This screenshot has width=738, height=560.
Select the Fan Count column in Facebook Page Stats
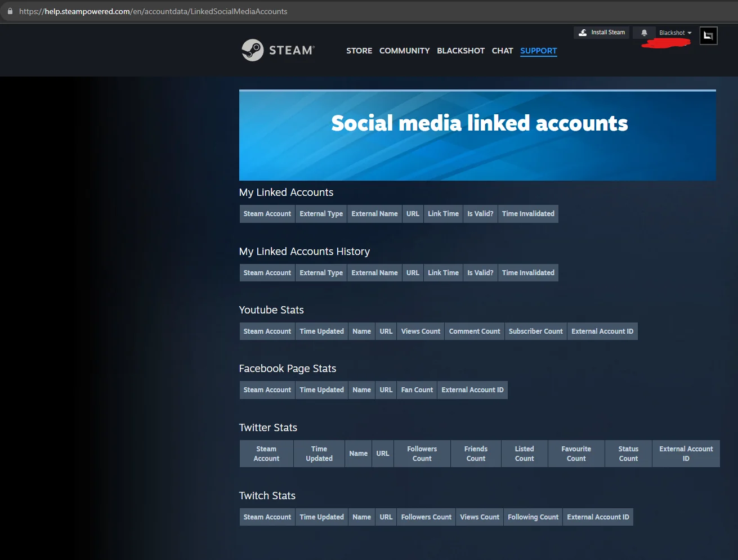417,389
